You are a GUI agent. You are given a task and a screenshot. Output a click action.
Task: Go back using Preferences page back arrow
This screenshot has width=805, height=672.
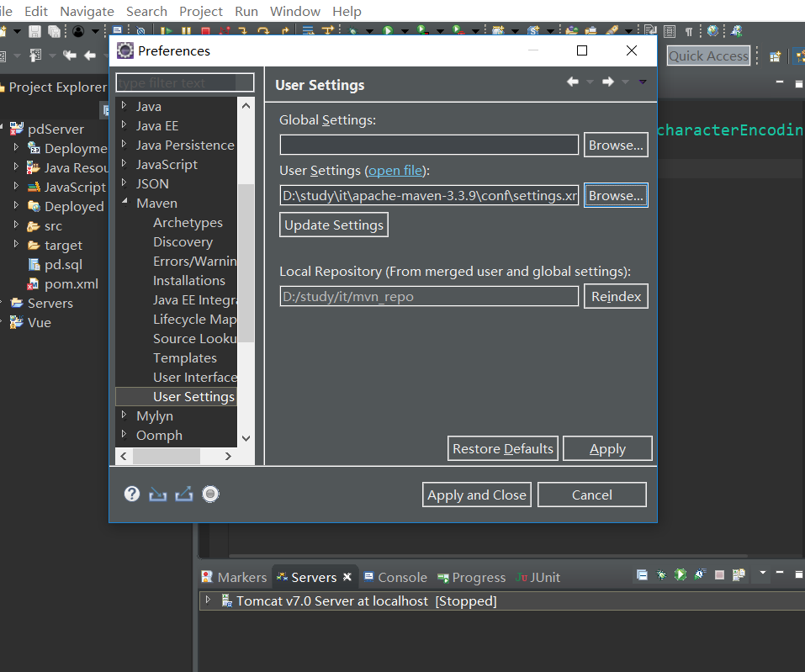point(573,82)
